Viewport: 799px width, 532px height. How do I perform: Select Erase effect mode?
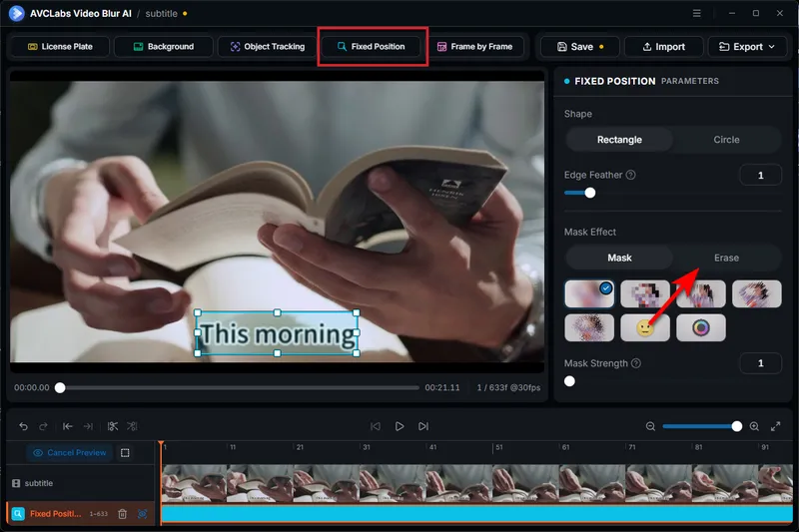tap(726, 258)
